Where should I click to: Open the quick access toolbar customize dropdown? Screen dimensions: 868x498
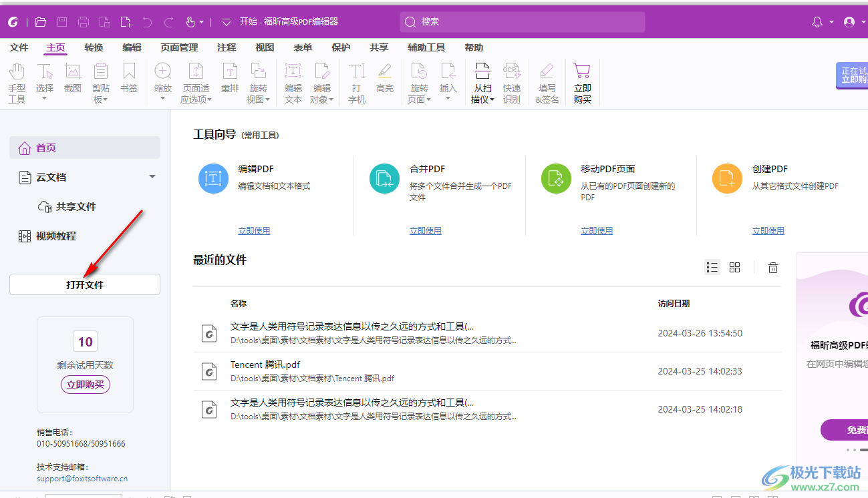[227, 22]
